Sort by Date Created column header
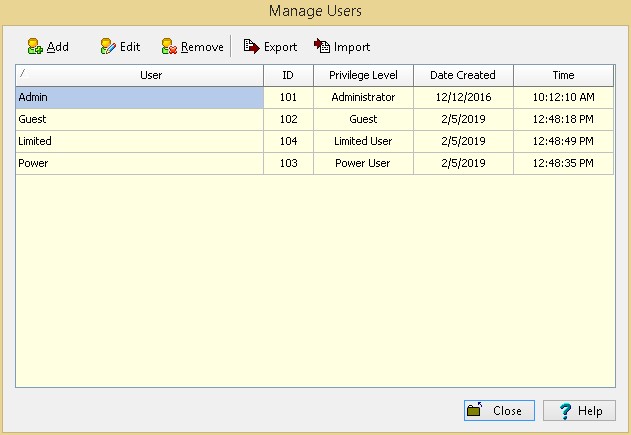Image resolution: width=631 pixels, height=435 pixels. tap(463, 75)
